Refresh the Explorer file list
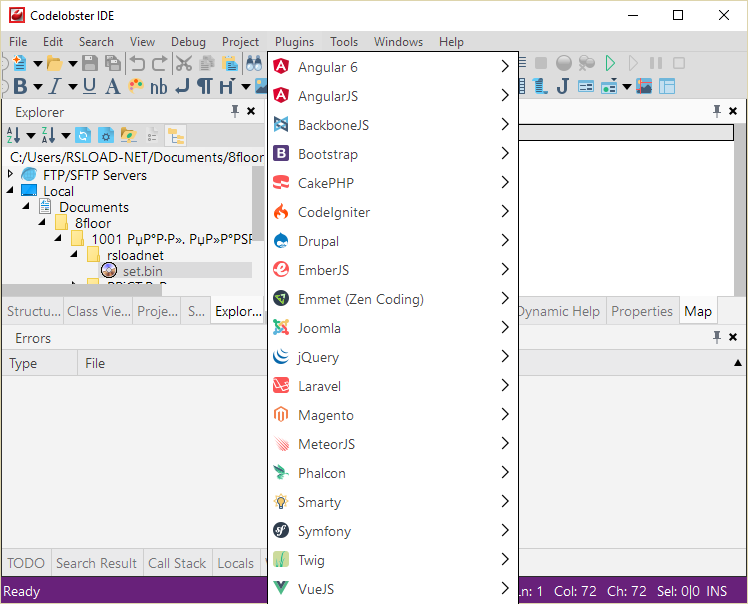This screenshot has width=748, height=604. pyautogui.click(x=83, y=136)
